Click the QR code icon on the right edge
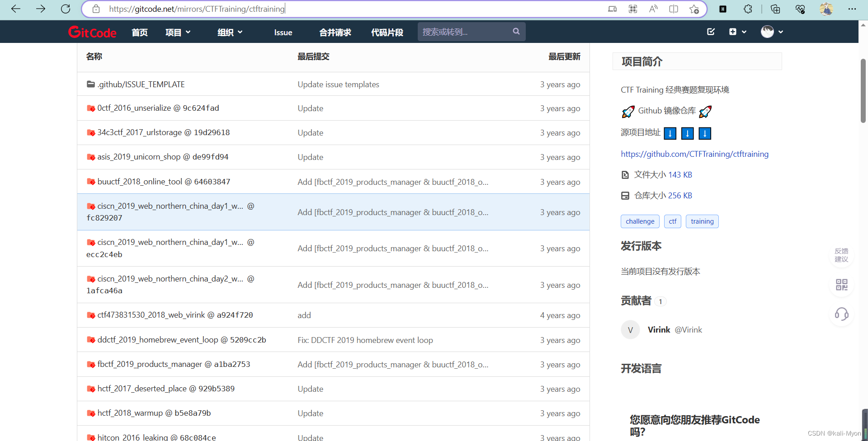This screenshot has height=441, width=868. [841, 285]
